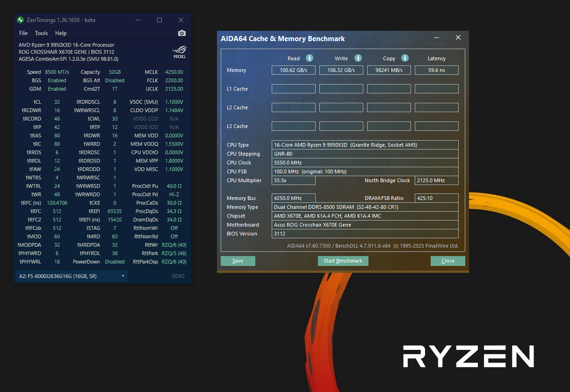Viewport: 570px width, 392px height.
Task: Maximize the ZenTimings window
Action: click(x=159, y=20)
